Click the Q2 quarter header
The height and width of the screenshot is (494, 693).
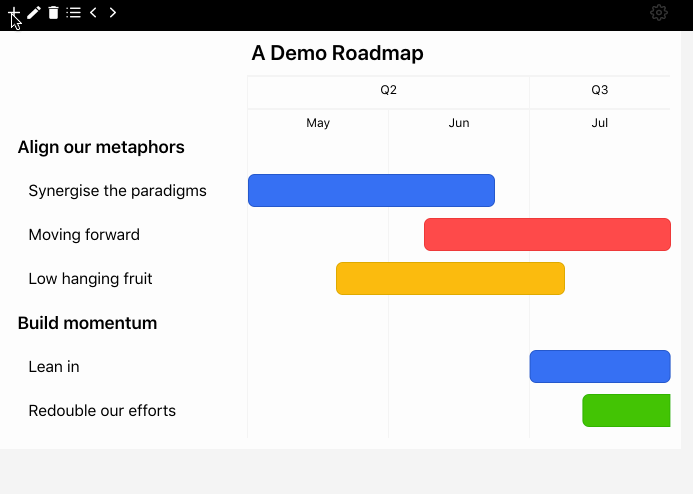[388, 90]
